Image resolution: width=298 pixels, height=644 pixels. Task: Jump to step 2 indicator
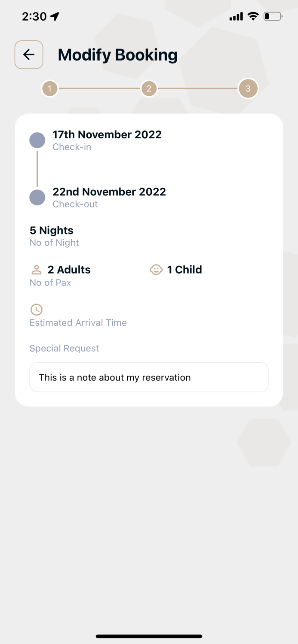click(149, 89)
